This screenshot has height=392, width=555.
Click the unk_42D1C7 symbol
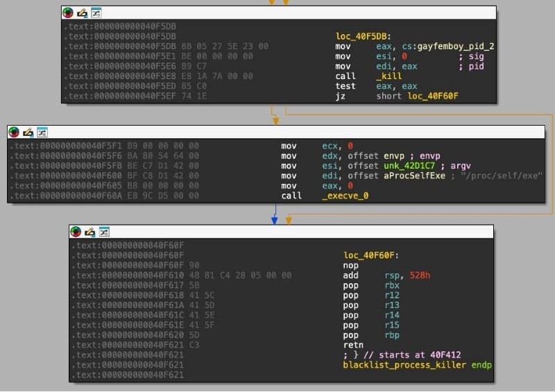tap(409, 166)
